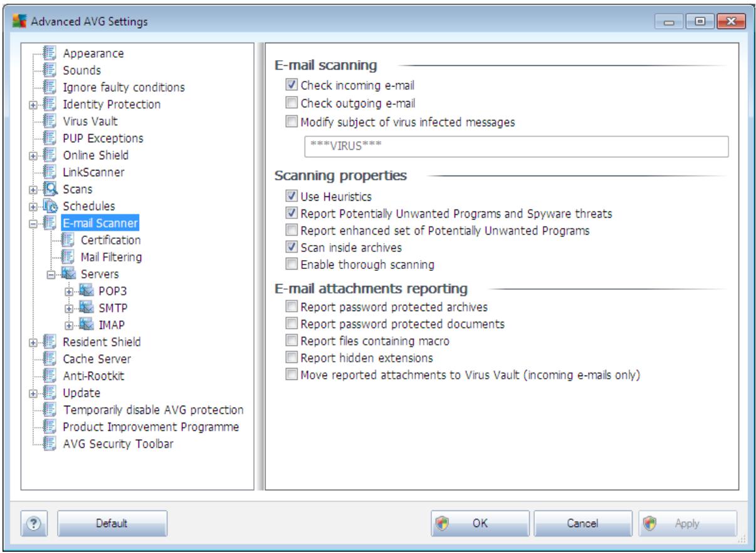Click the Servers folder icon
756x553 pixels.
[67, 273]
